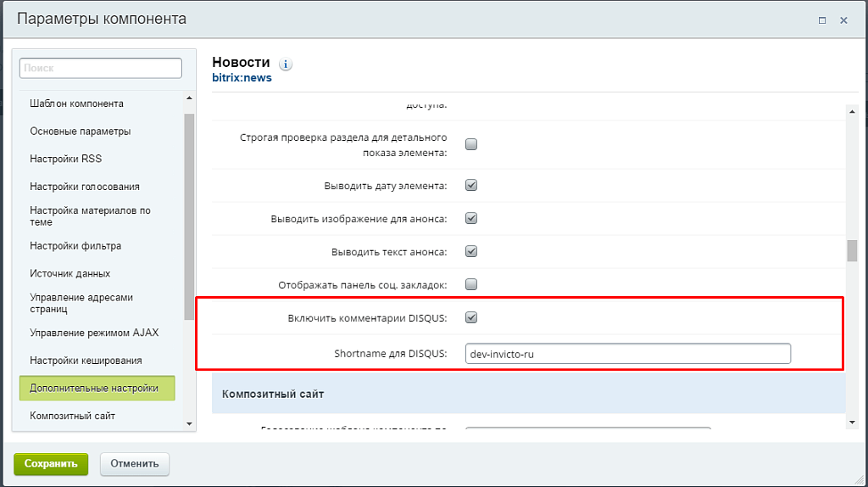Go to Источник данных section
868x487 pixels.
pyautogui.click(x=70, y=273)
